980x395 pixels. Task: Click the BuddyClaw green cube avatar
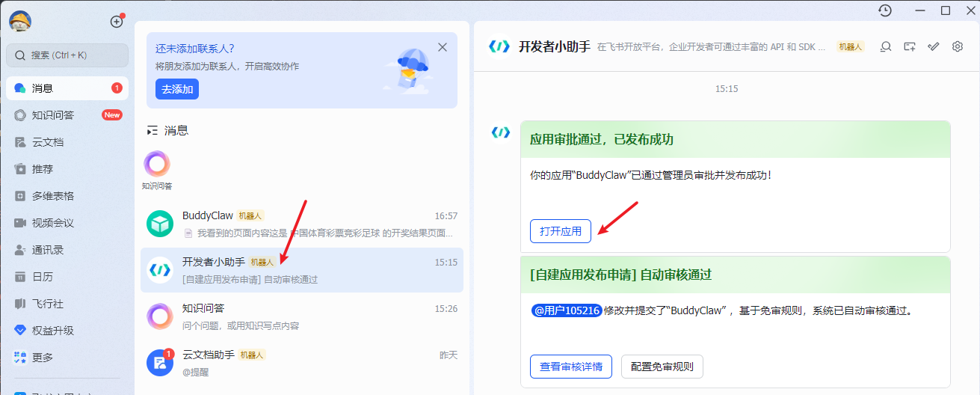(x=160, y=224)
